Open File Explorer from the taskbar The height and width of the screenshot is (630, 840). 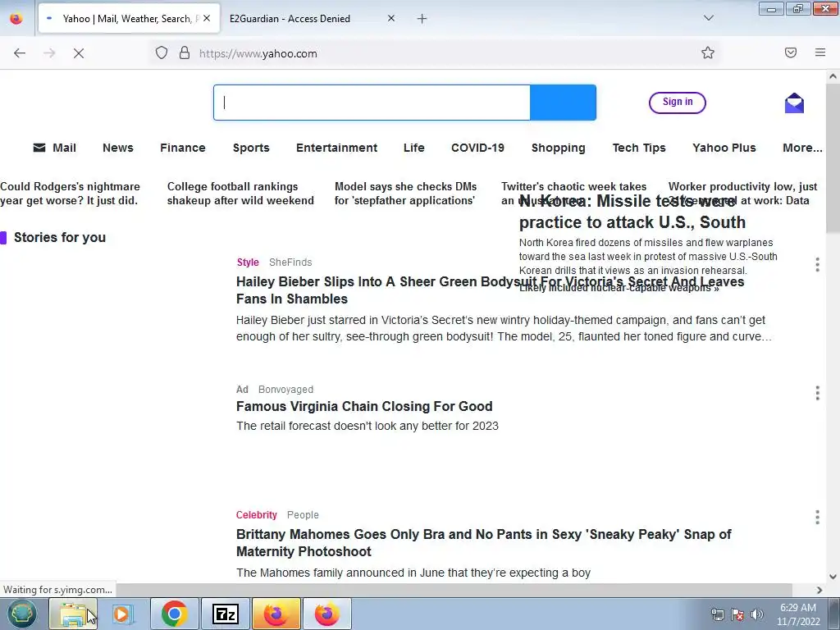(73, 614)
